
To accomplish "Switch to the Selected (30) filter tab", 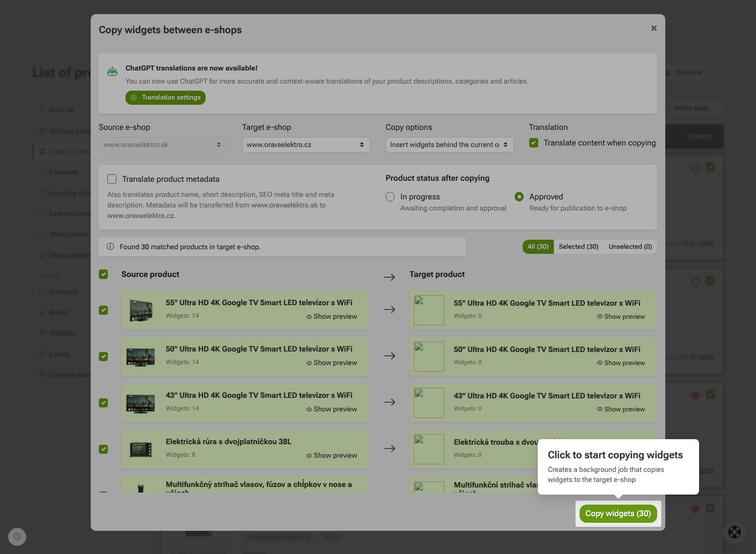I will tap(579, 247).
